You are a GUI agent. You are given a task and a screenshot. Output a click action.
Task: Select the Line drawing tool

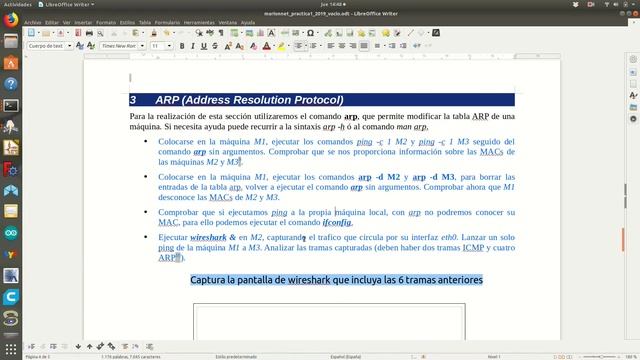click(x=411, y=33)
